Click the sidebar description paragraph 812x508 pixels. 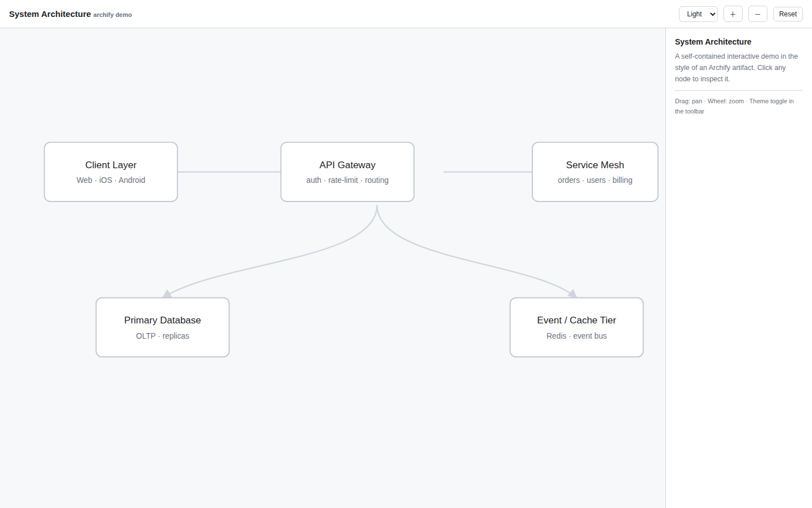tap(736, 68)
